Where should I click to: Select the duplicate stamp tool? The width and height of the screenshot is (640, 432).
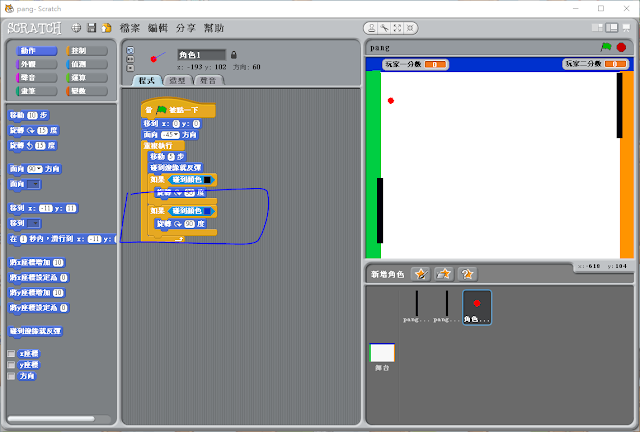tap(371, 28)
